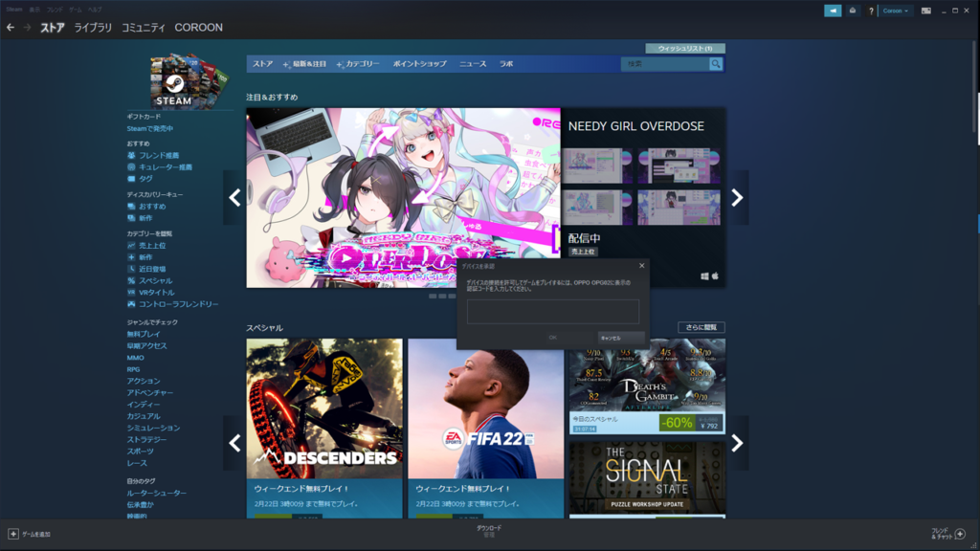Show previous featured game in 注目&おすすめ

234,198
